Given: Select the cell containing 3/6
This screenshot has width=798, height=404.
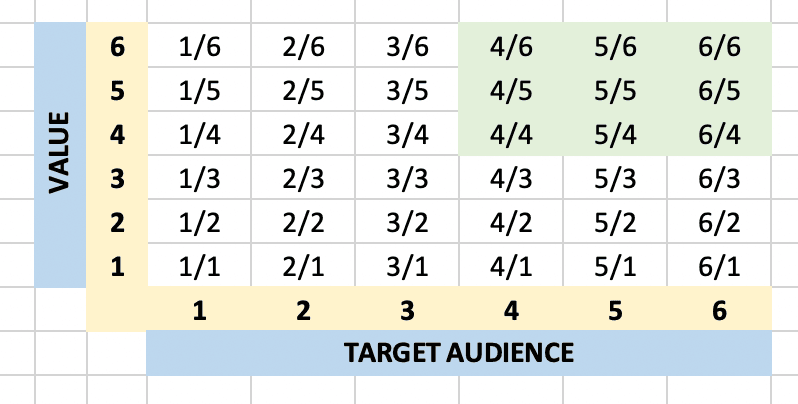Looking at the screenshot, I should tap(407, 47).
